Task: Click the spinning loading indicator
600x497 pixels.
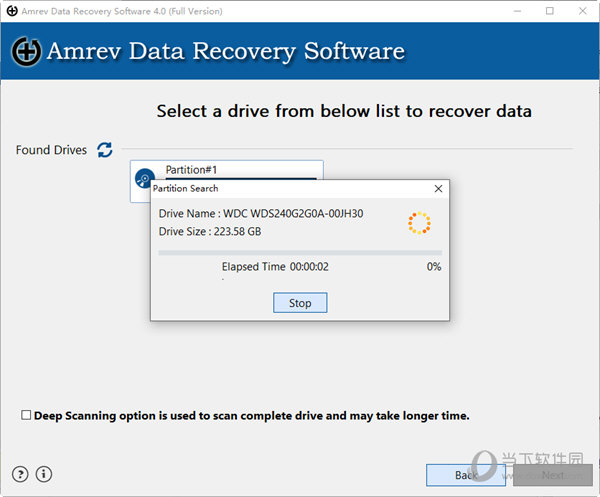Action: (419, 223)
